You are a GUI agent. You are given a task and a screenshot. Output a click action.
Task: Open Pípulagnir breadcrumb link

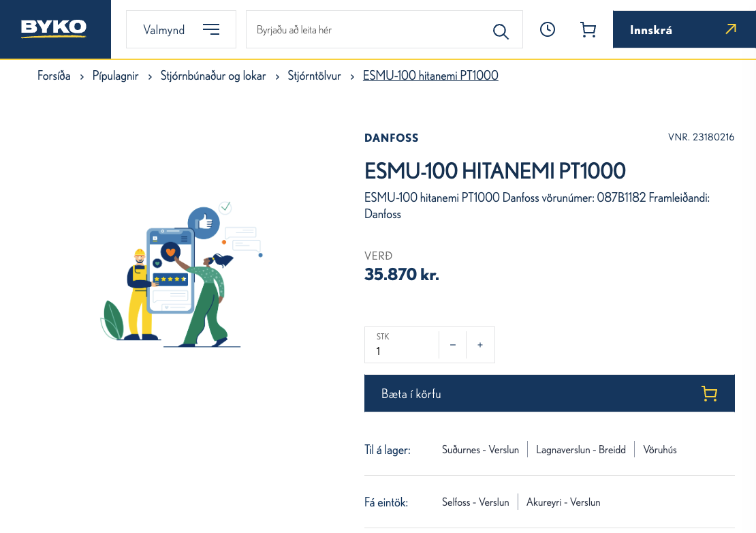[115, 76]
